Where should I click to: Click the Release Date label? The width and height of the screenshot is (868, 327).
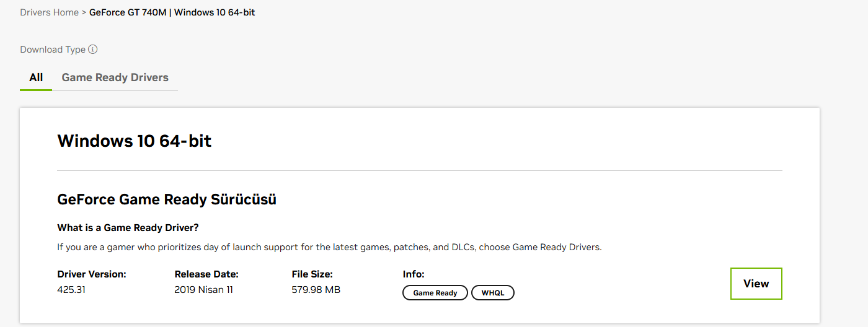pyautogui.click(x=206, y=274)
